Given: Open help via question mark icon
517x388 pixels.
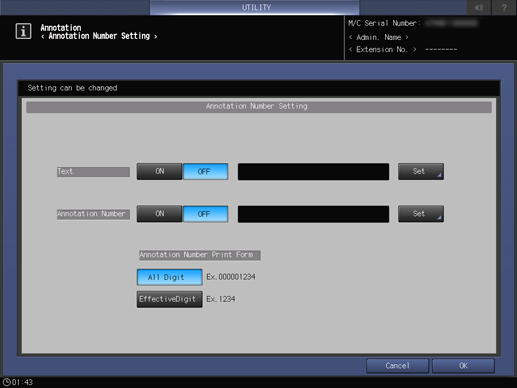Looking at the screenshot, I should coord(504,7).
